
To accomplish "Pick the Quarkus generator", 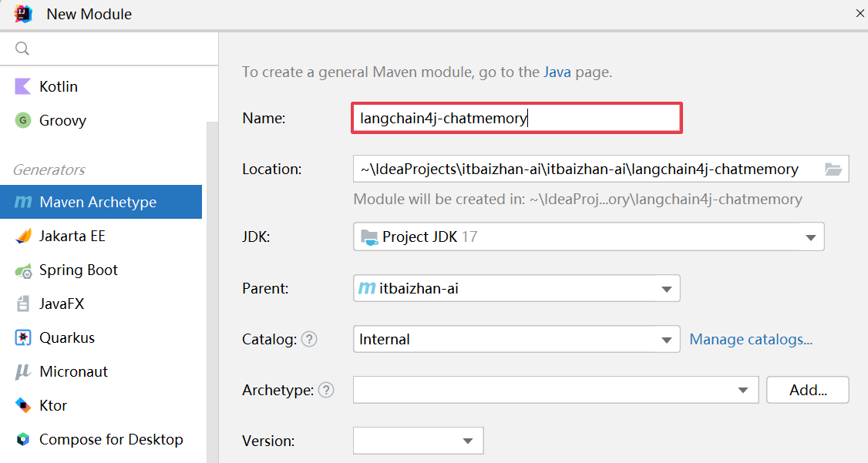I will coord(101,337).
